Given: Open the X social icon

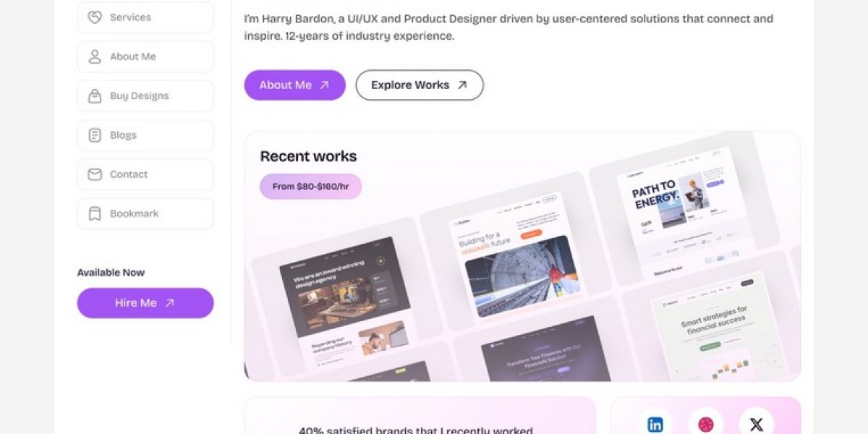Looking at the screenshot, I should (757, 425).
